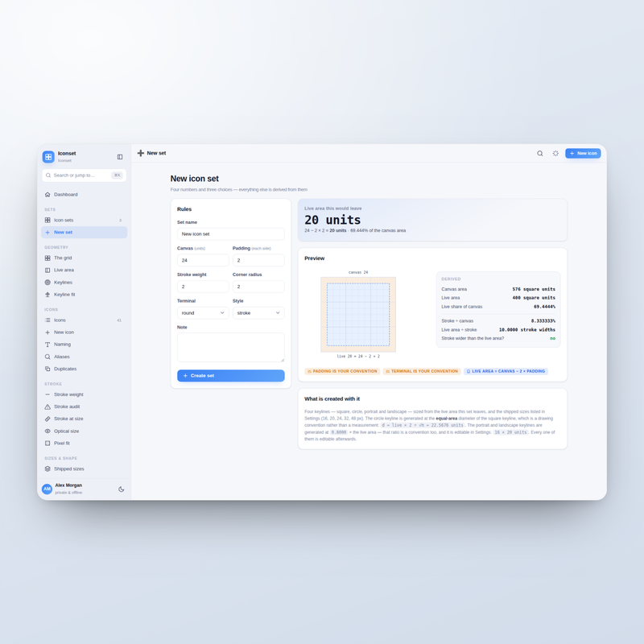Click the Dashboard home icon
Image resolution: width=644 pixels, height=644 pixels.
click(47, 195)
